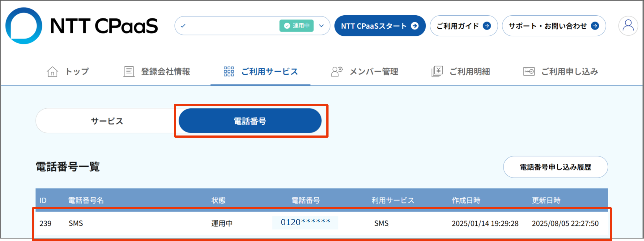Screen dimensions: 644x241
Task: Click the grid icon beside ご利用サービス
Action: click(x=229, y=72)
